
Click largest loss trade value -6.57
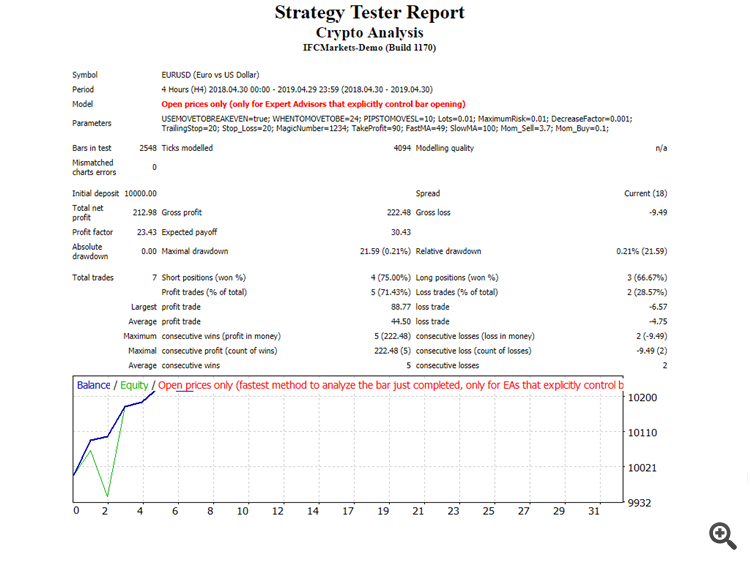coord(658,307)
